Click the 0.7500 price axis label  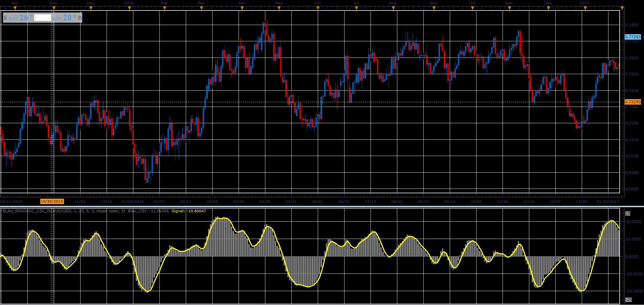tap(632, 74)
